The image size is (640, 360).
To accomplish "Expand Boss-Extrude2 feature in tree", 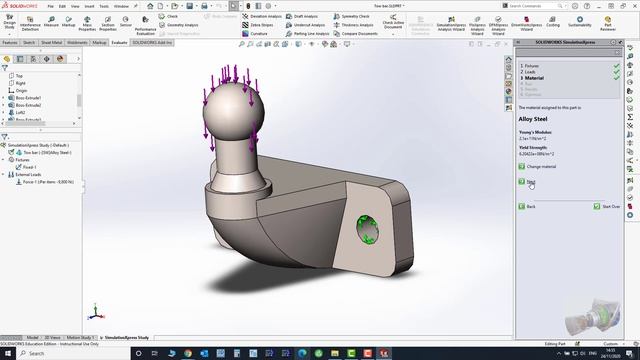I will [3, 105].
